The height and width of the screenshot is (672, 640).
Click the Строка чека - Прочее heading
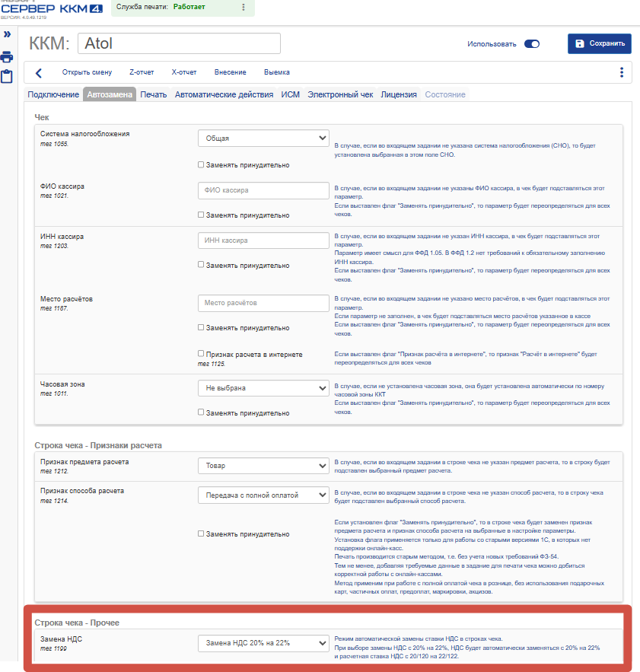click(x=77, y=623)
